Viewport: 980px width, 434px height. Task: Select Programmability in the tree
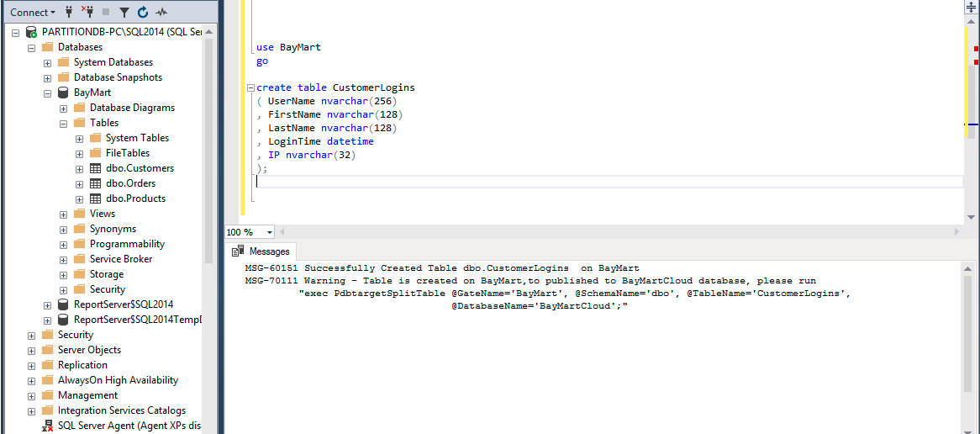point(127,244)
